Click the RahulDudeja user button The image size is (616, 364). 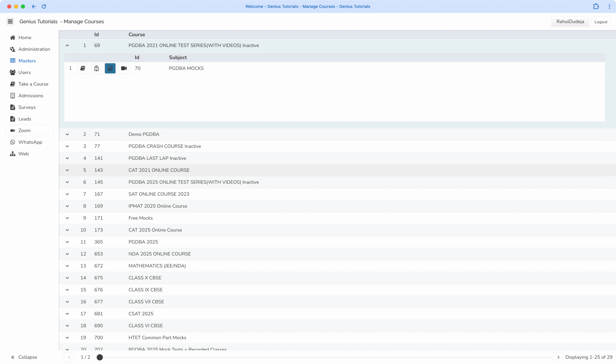coord(570,22)
